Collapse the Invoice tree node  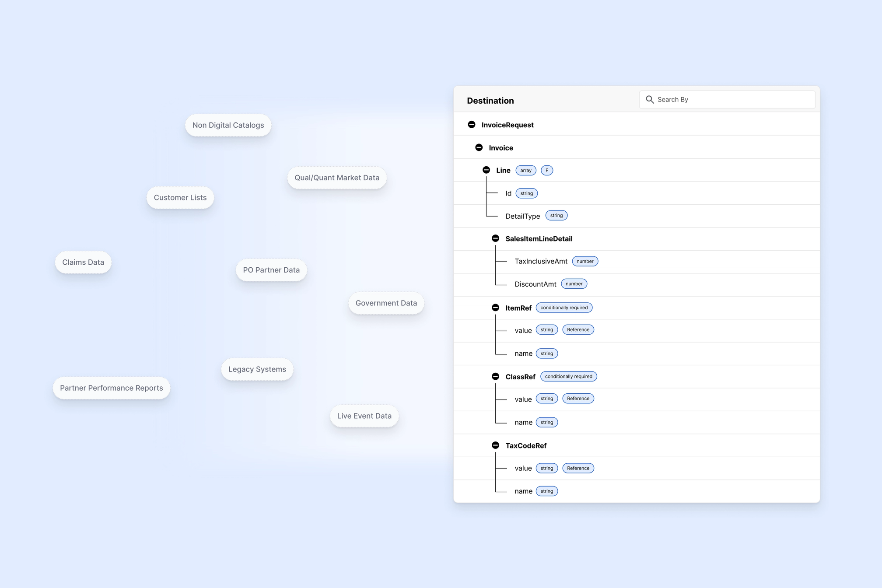[x=479, y=147]
